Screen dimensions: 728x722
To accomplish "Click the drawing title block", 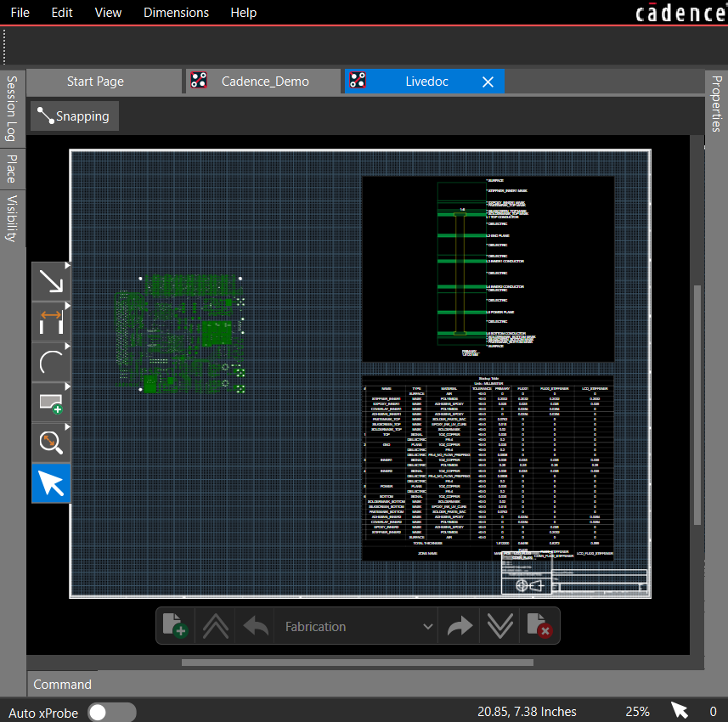I will [574, 574].
